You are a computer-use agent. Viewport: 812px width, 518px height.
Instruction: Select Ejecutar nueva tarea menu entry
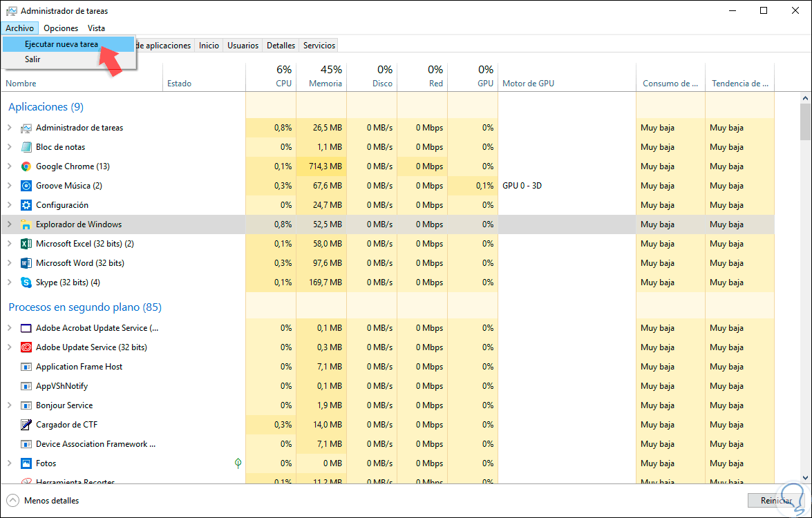pos(62,44)
